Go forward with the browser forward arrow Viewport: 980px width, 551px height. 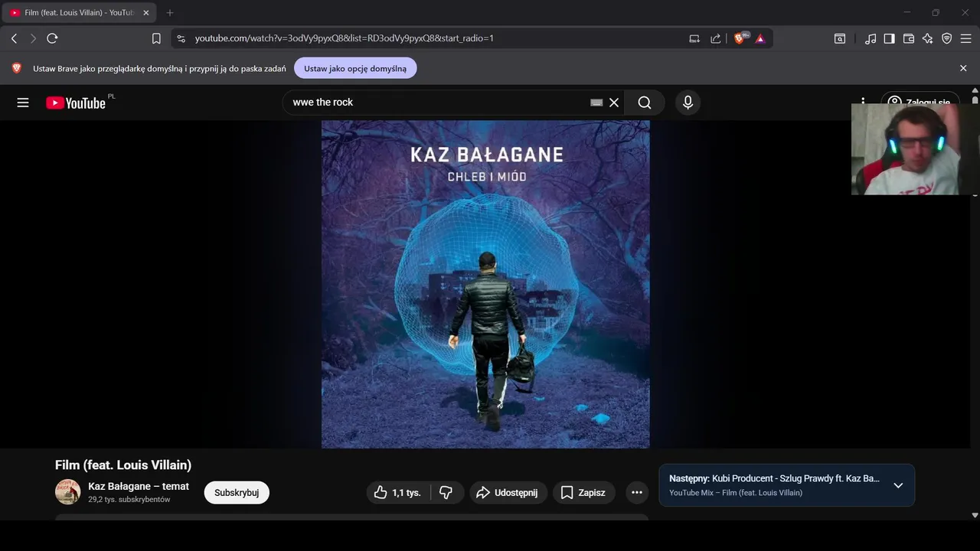[33, 38]
